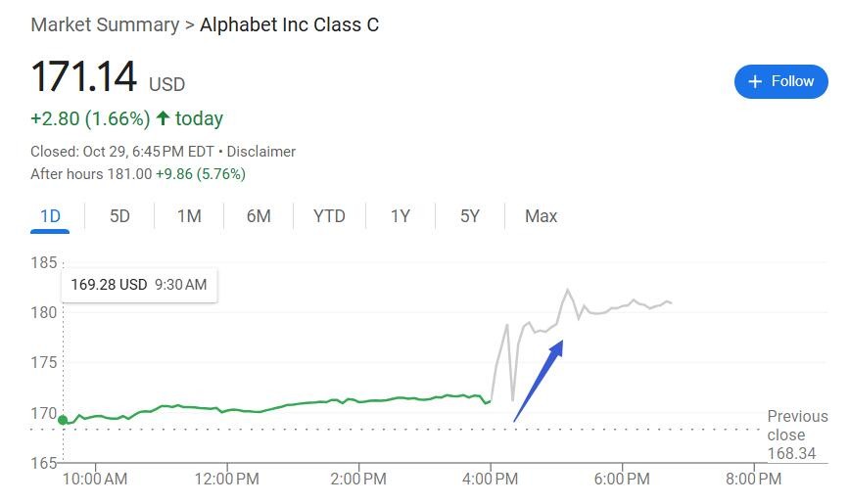Image resolution: width=849 pixels, height=504 pixels.
Task: Click the green dot at chart start
Action: [64, 420]
